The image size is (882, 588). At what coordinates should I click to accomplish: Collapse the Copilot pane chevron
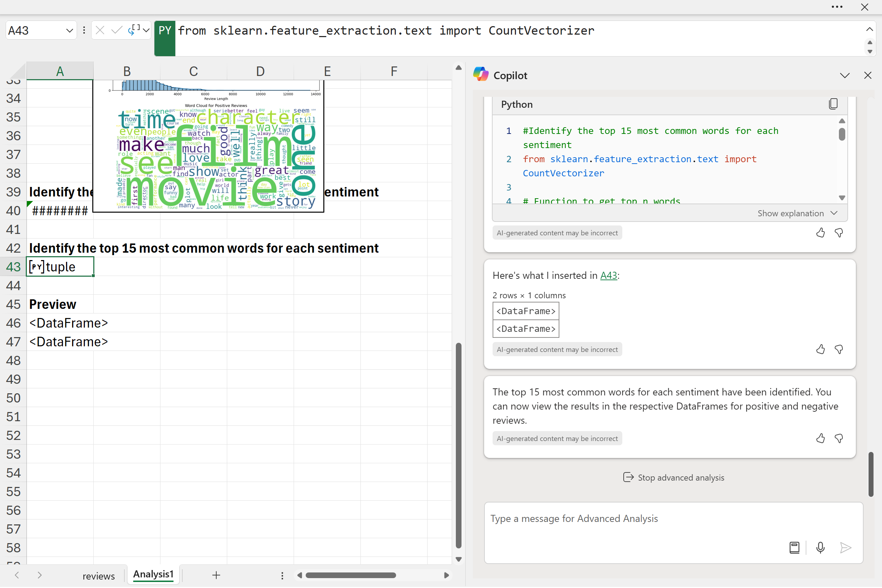click(844, 76)
